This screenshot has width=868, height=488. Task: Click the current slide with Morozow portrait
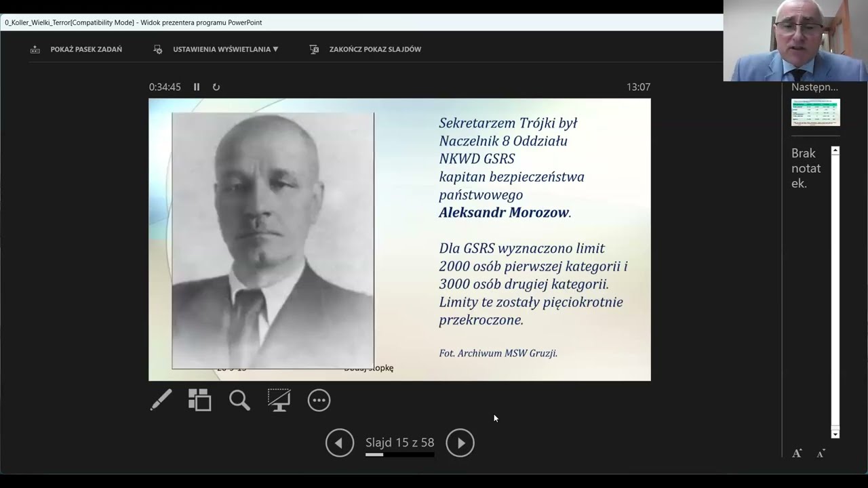(x=399, y=239)
